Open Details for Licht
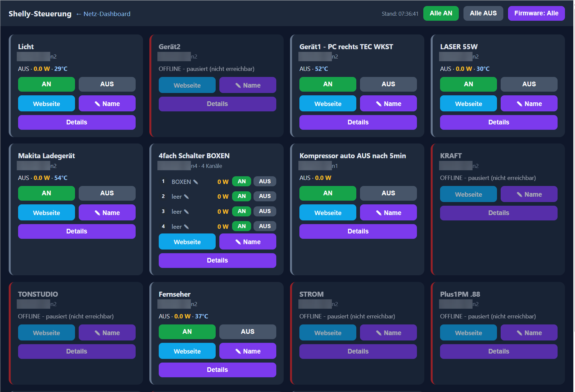575x392 pixels. coord(77,122)
